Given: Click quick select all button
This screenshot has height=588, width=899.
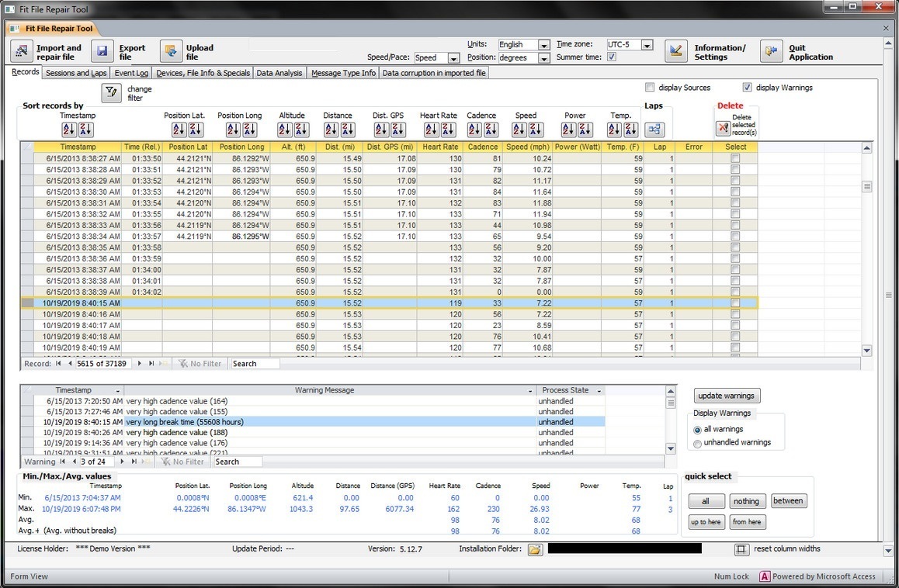Looking at the screenshot, I should [x=706, y=501].
